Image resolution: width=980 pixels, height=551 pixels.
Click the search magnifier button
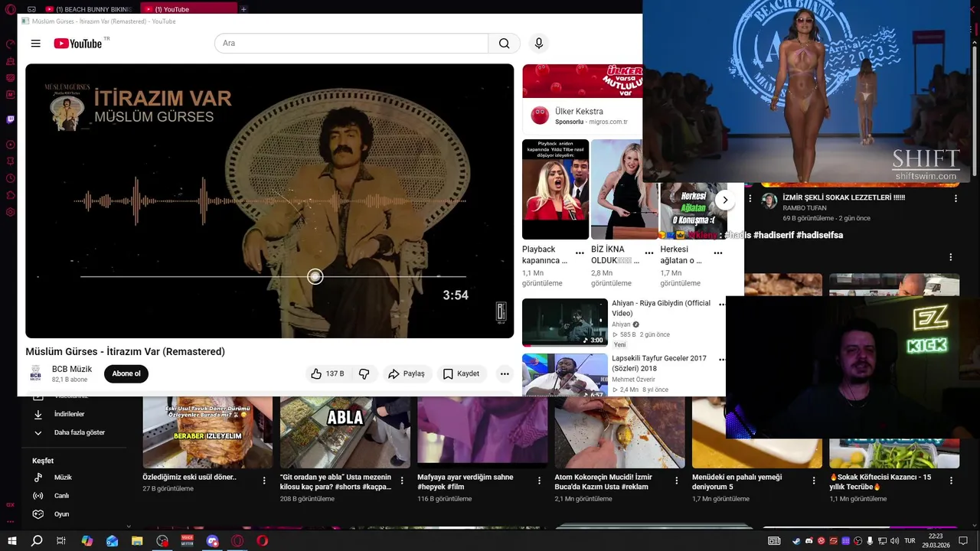(504, 44)
